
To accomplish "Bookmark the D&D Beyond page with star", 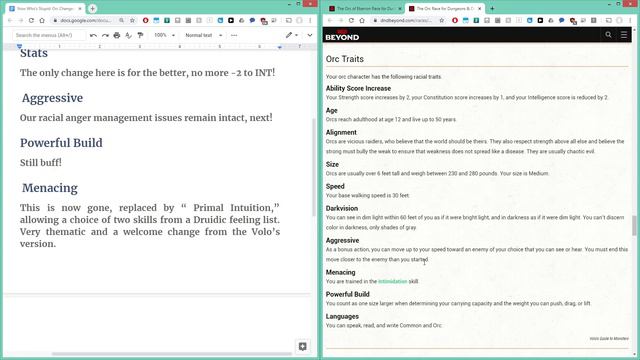I will point(442,20).
